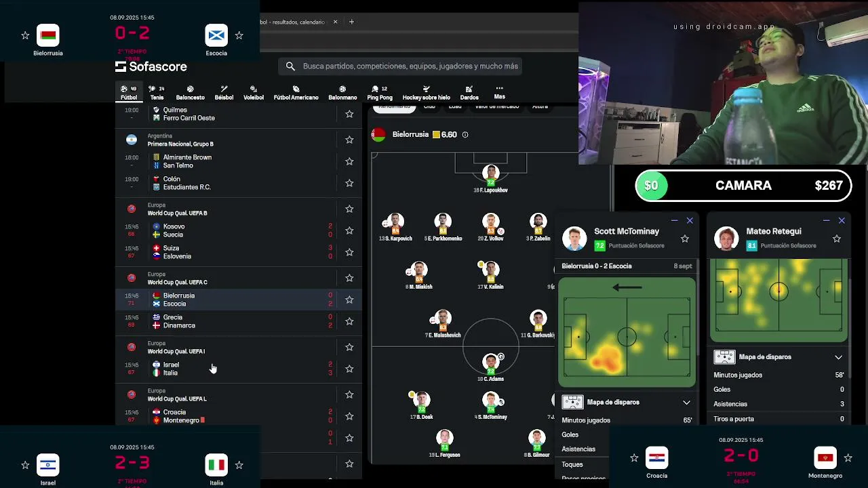Image resolution: width=868 pixels, height=488 pixels.
Task: Favorite the Israel vs Italia match
Action: [x=349, y=369]
